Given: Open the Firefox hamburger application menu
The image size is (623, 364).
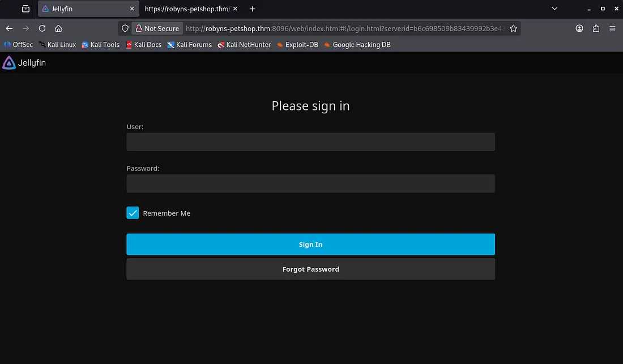Looking at the screenshot, I should (x=612, y=28).
